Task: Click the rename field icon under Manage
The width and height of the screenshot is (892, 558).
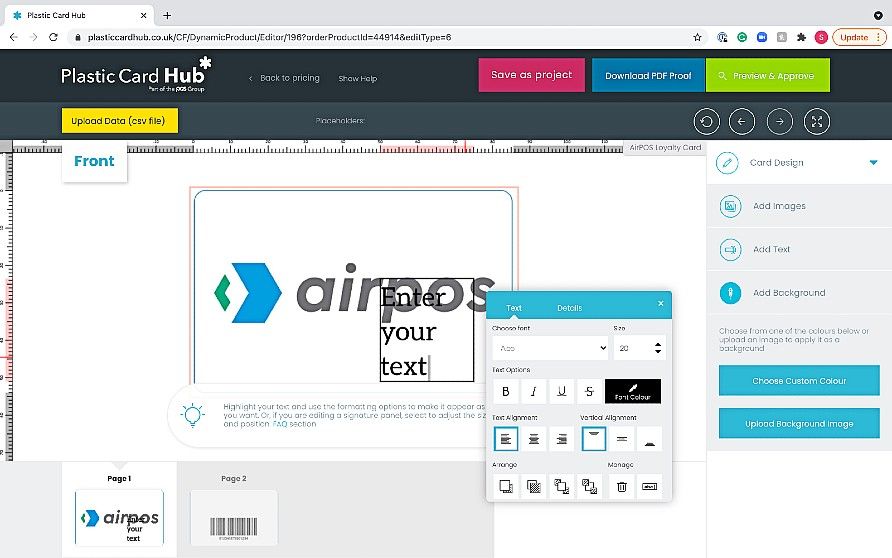Action: pyautogui.click(x=649, y=487)
